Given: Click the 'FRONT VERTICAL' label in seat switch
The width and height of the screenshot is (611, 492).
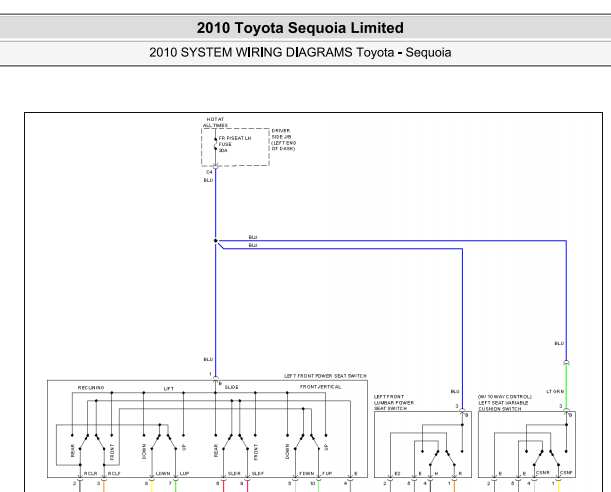Looking at the screenshot, I should [320, 387].
